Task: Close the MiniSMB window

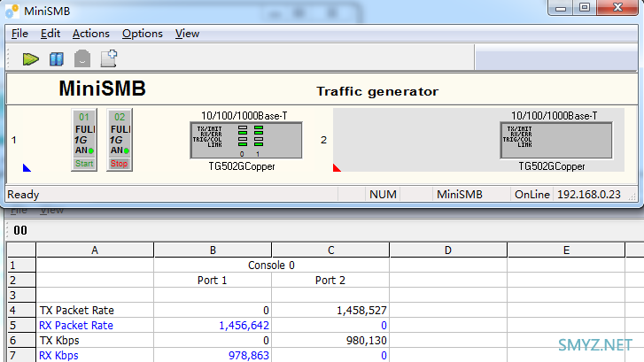Action: [x=617, y=8]
